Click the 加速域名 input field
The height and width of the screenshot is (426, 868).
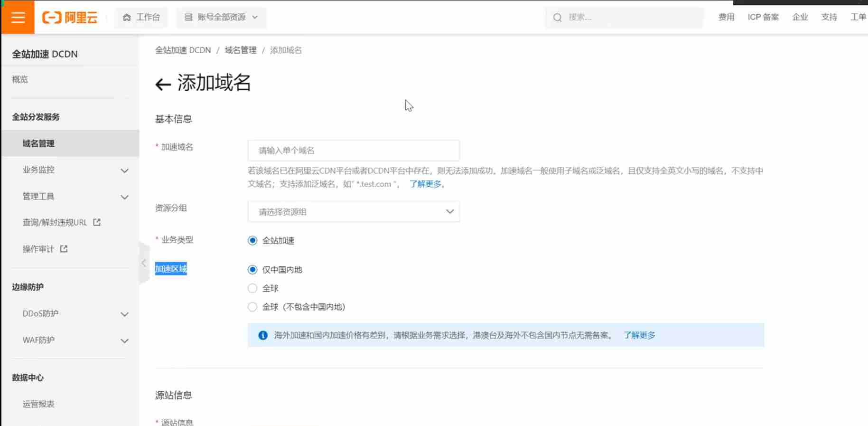coord(354,151)
